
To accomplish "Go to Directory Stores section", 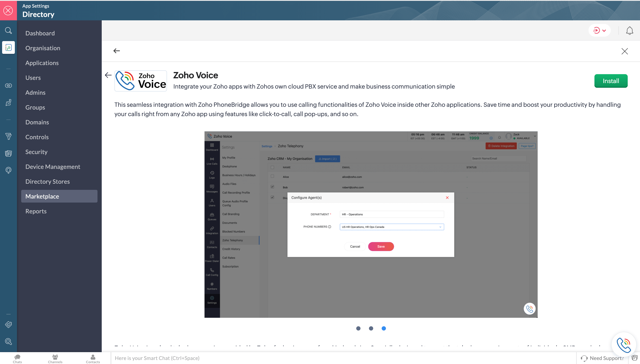I will point(47,182).
